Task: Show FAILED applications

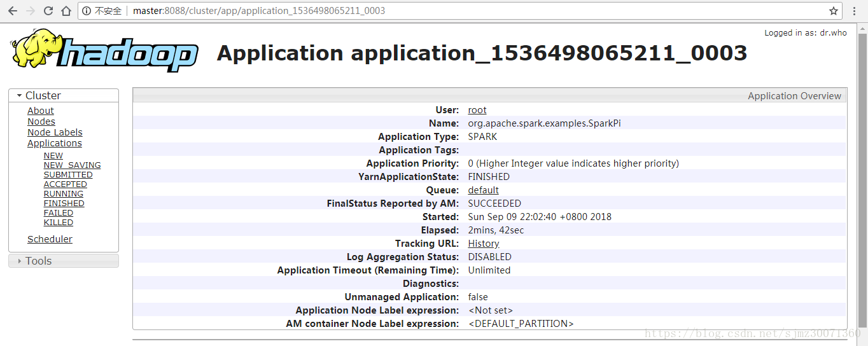Action: pos(59,213)
